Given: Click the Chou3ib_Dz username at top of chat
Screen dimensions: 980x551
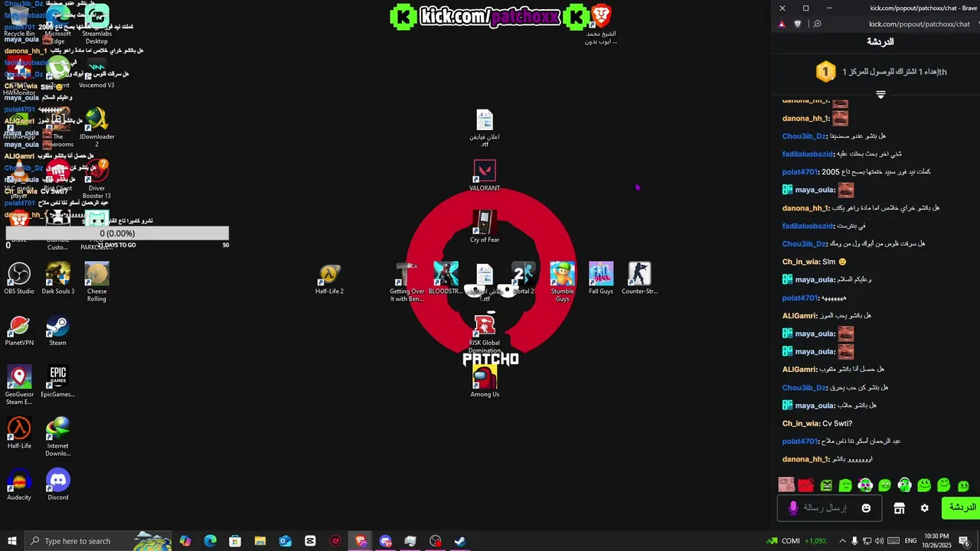Looking at the screenshot, I should [x=805, y=136].
